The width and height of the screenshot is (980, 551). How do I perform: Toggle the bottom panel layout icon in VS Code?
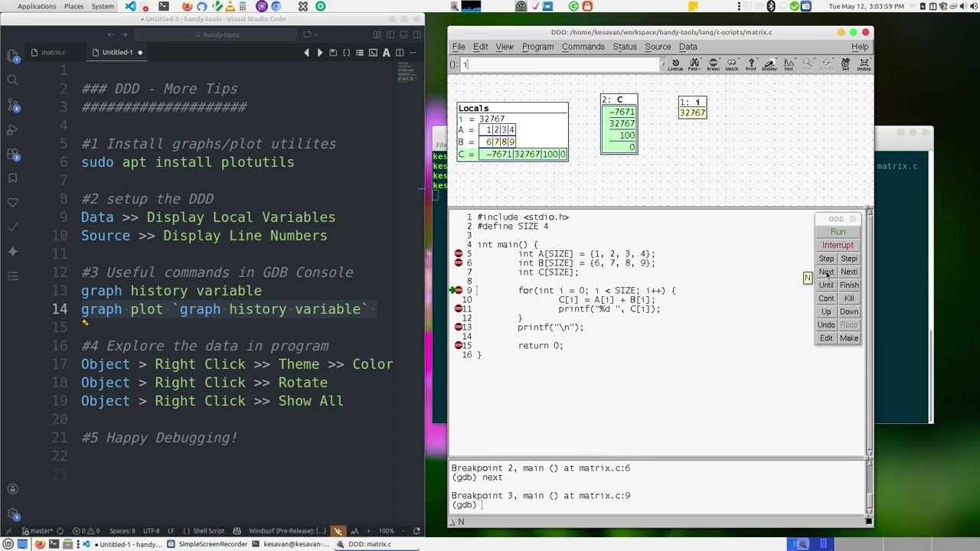(x=403, y=34)
